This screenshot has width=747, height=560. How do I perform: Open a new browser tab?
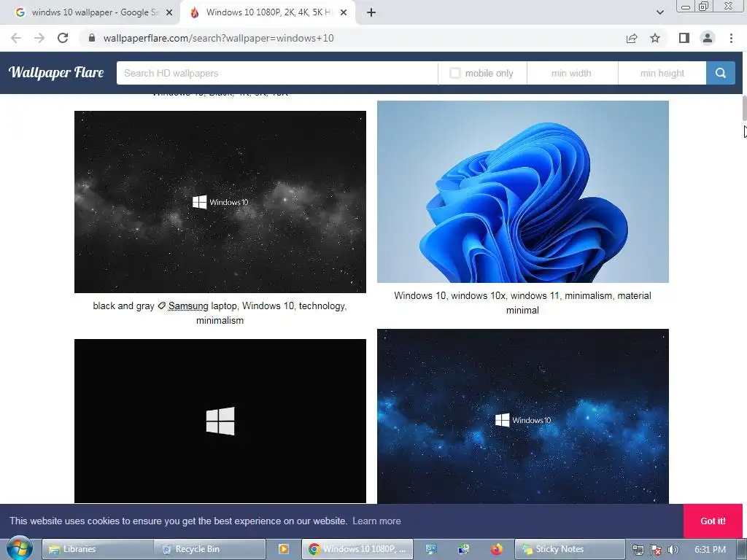(371, 13)
